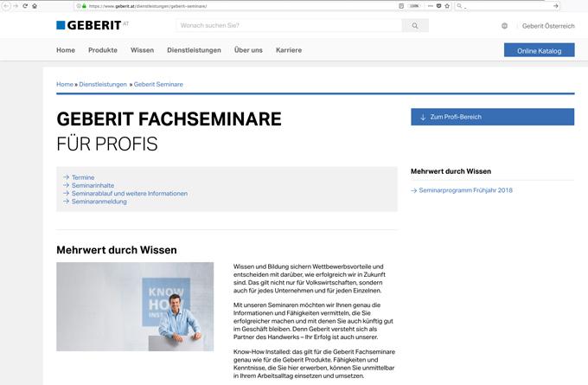
Task: Click the Online Katalog button
Action: [x=540, y=50]
